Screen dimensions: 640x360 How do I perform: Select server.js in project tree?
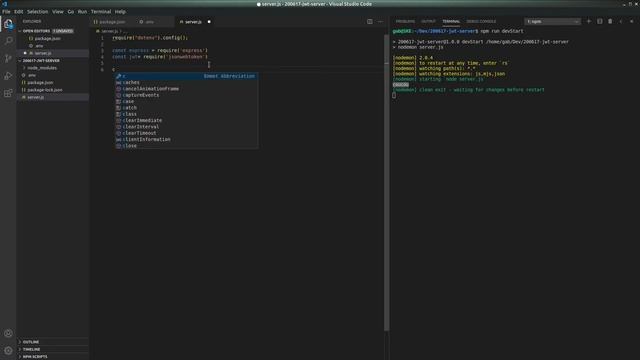(53, 97)
